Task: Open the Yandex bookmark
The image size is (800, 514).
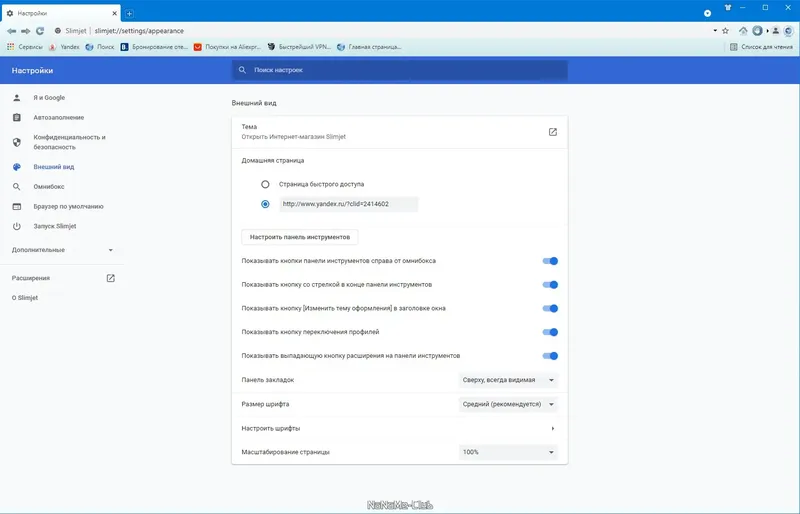Action: pos(64,47)
